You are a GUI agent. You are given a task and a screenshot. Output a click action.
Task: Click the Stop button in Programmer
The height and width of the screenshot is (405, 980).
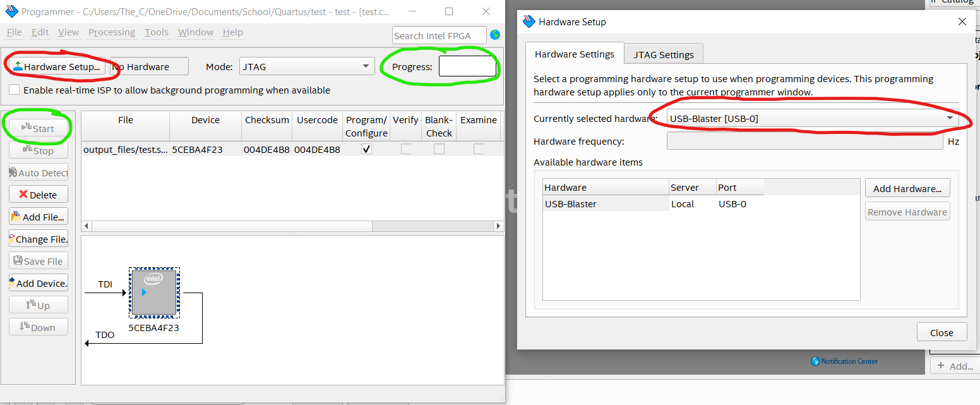click(x=38, y=150)
